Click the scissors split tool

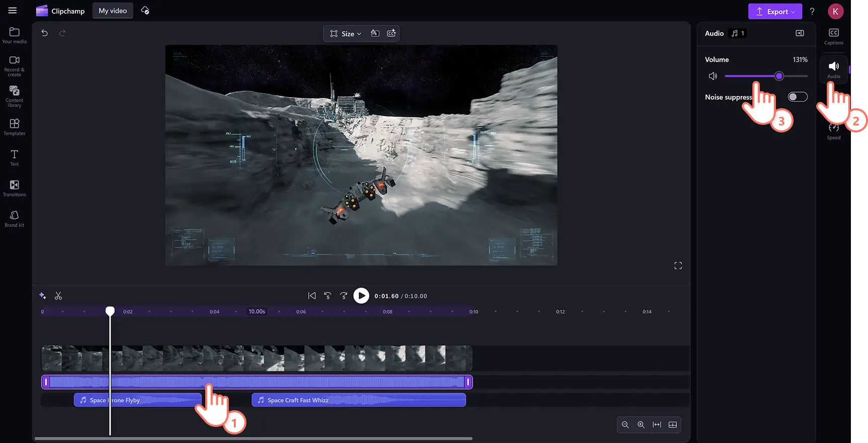click(58, 296)
